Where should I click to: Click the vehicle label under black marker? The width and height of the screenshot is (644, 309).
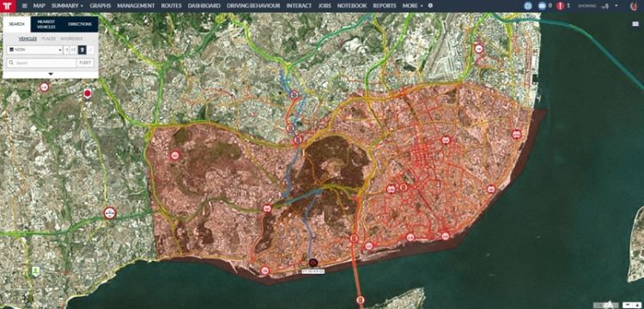click(x=313, y=271)
